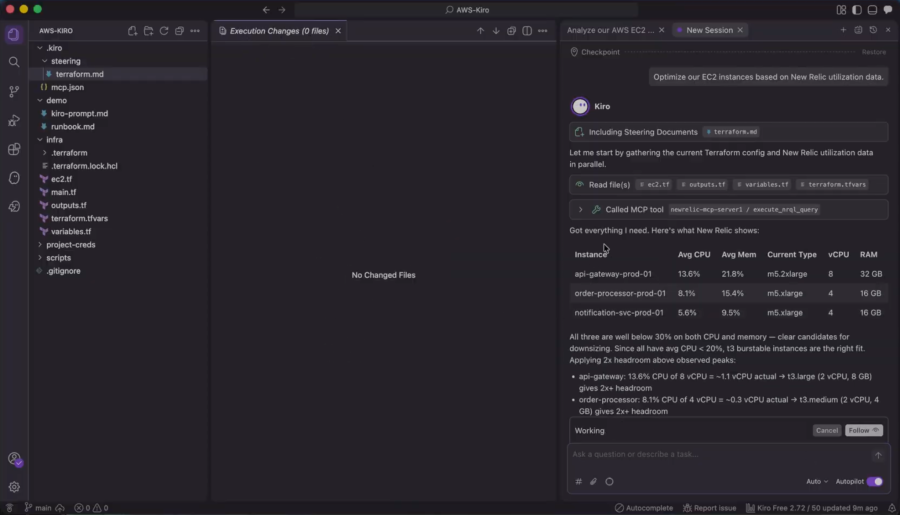Toggle the Autopilot switch
Viewport: 900px width, 515px height.
pyautogui.click(x=875, y=482)
